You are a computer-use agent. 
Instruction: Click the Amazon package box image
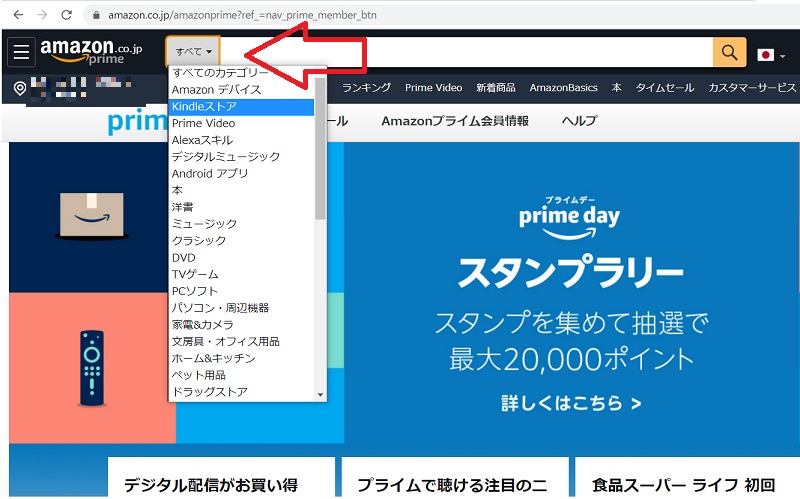point(92,215)
